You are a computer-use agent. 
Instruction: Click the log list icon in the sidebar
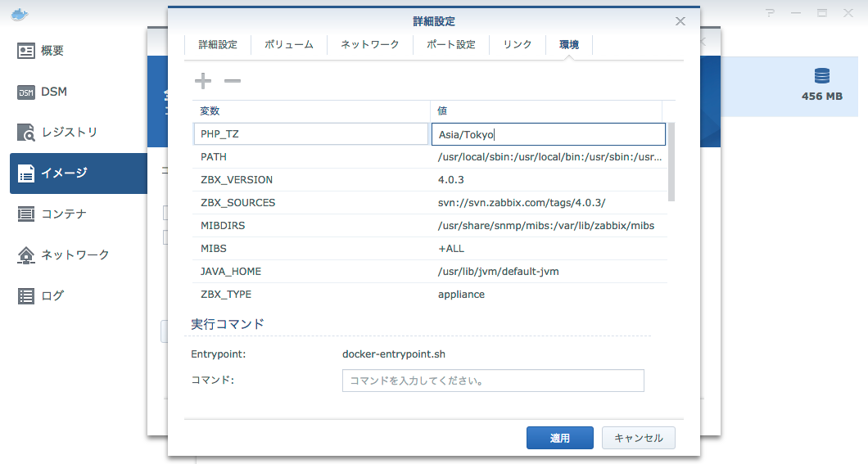pos(26,296)
